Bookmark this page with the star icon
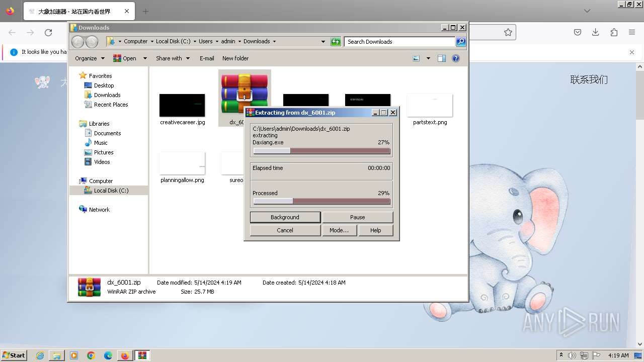Viewport: 644px width, 362px height. [x=508, y=33]
